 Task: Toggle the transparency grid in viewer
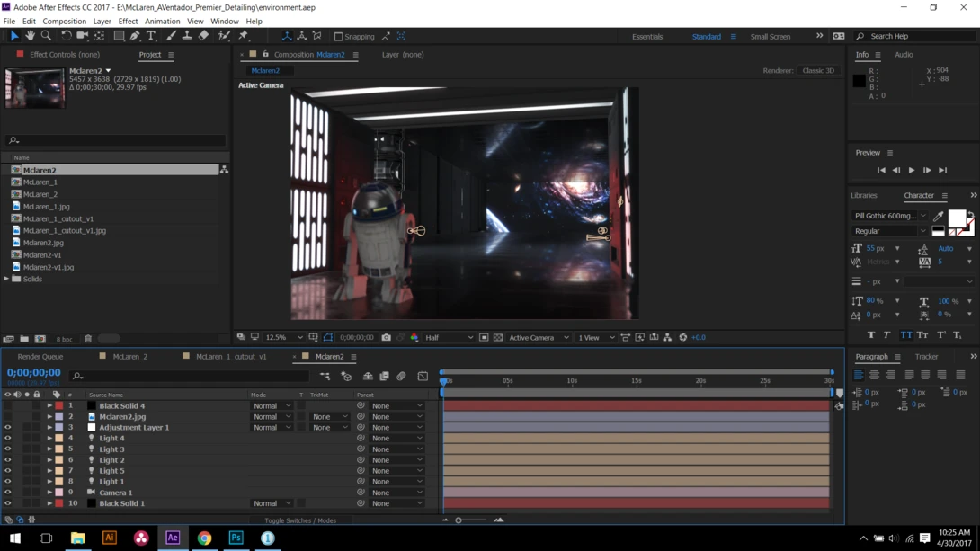pos(498,337)
